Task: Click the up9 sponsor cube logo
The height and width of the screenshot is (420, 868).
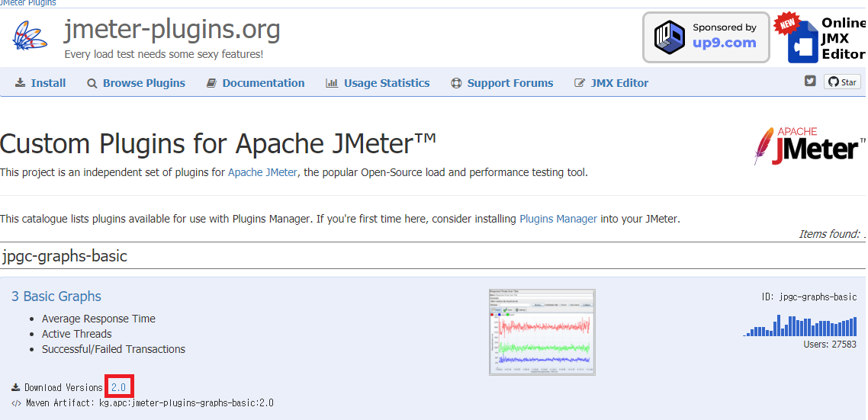Action: [x=669, y=37]
